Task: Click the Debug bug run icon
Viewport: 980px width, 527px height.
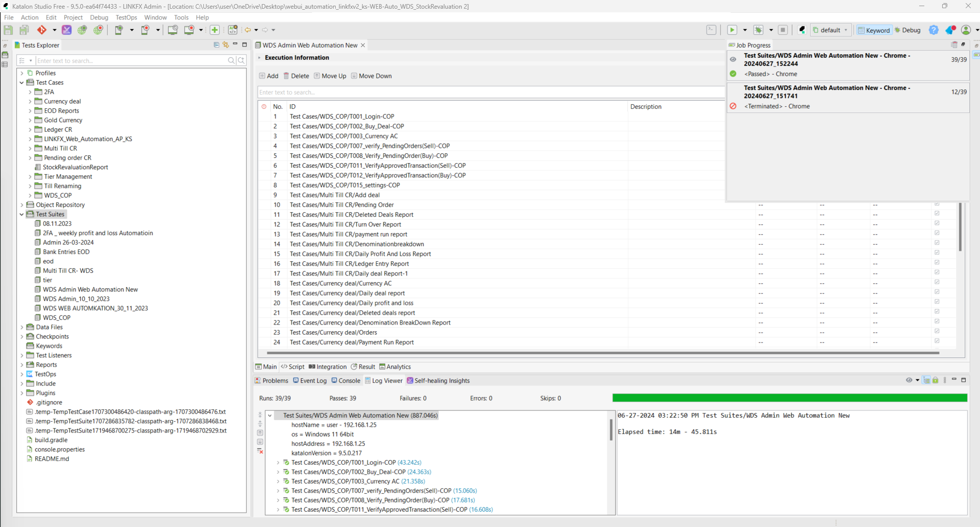Action: click(759, 30)
